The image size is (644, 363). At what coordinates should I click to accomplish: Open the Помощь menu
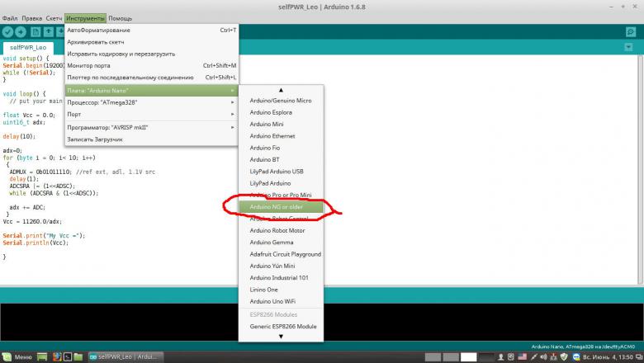tap(120, 18)
